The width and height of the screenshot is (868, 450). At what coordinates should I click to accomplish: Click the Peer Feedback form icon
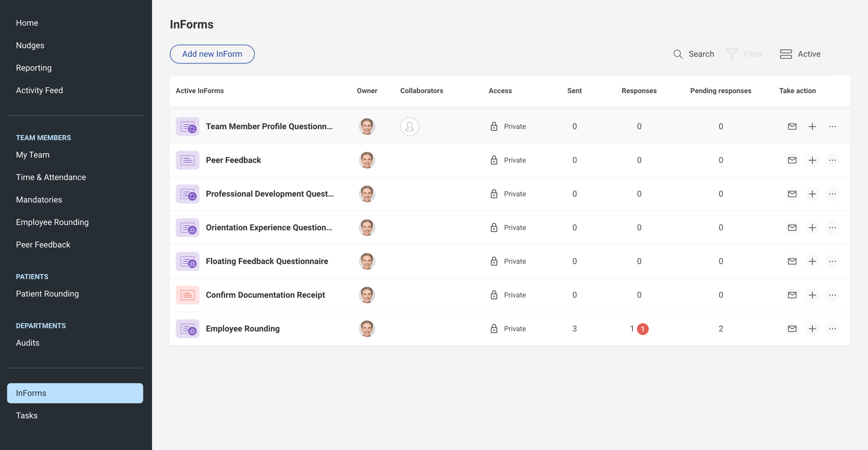[188, 160]
